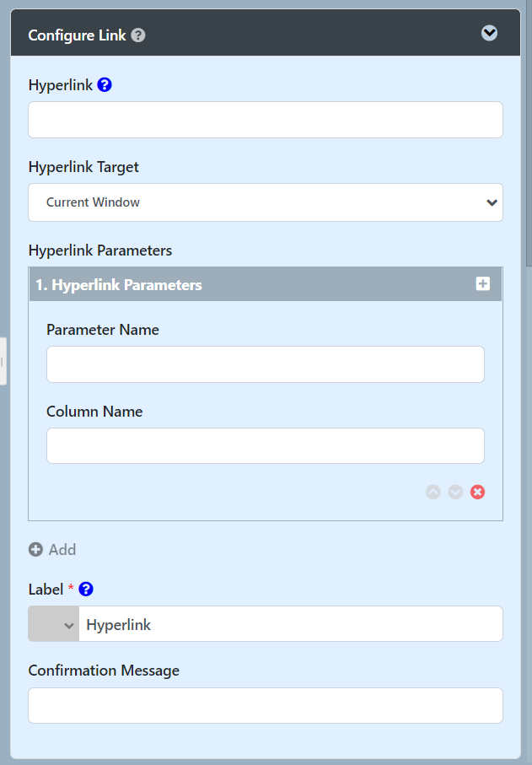This screenshot has height=765, width=532.
Task: Click the help icon beside Configure Link
Action: click(x=138, y=35)
